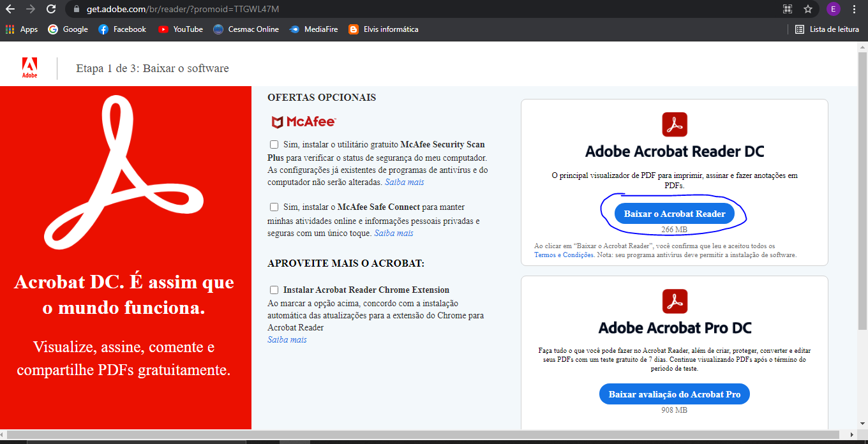Open Lista de leitura reading list

coord(827,29)
